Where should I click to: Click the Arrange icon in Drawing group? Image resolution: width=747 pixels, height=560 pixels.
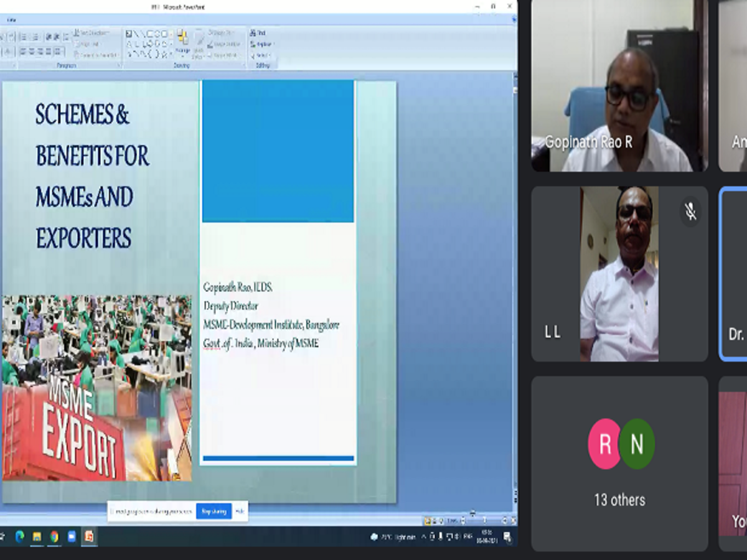182,42
